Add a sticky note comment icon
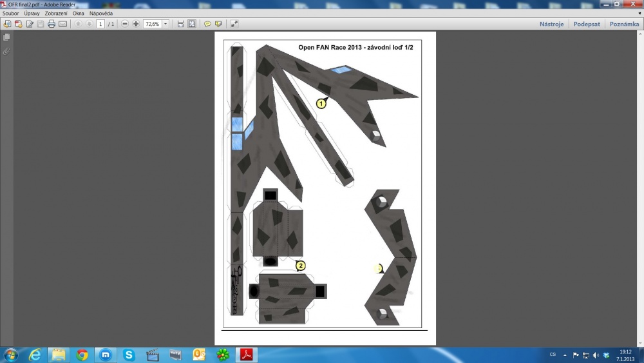Viewport: 644px width, 363px height. coord(207,24)
